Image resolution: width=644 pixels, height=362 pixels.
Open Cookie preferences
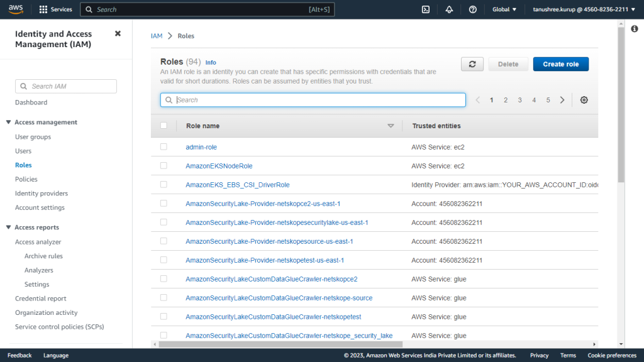tap(611, 356)
